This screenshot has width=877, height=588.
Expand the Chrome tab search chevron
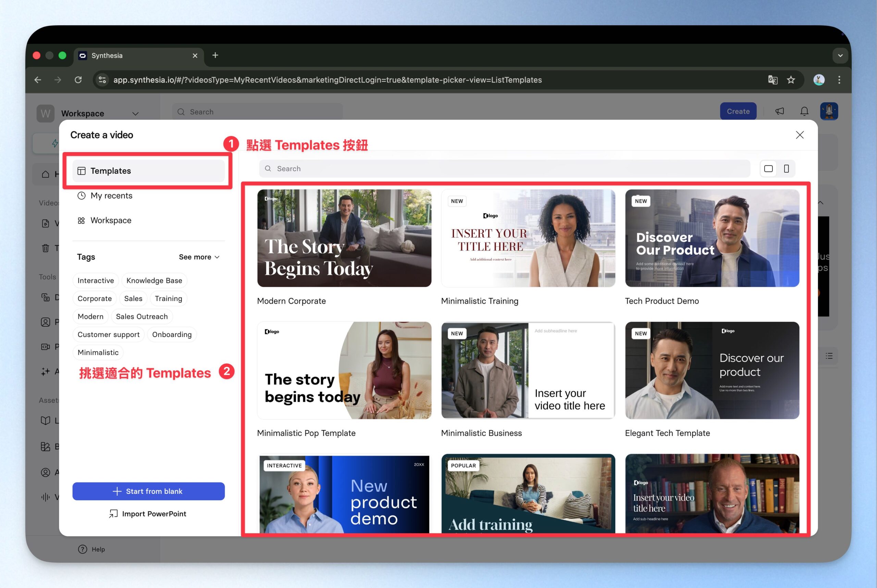pyautogui.click(x=840, y=55)
